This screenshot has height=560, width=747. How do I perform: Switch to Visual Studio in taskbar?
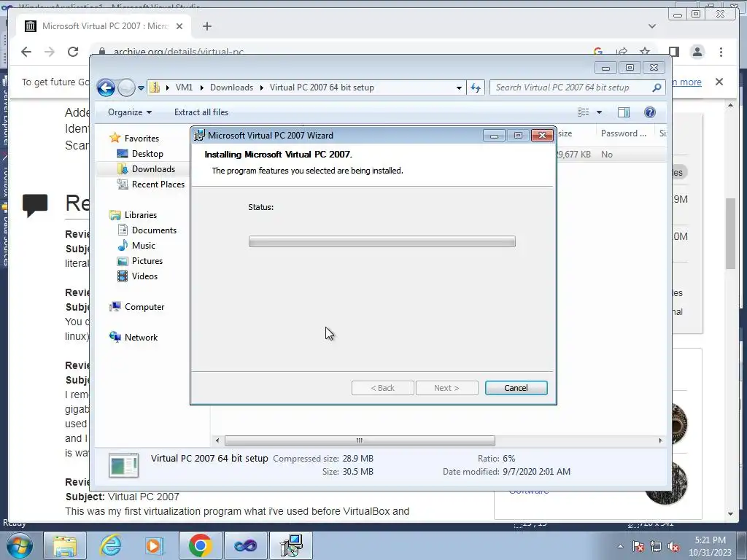[x=245, y=545]
